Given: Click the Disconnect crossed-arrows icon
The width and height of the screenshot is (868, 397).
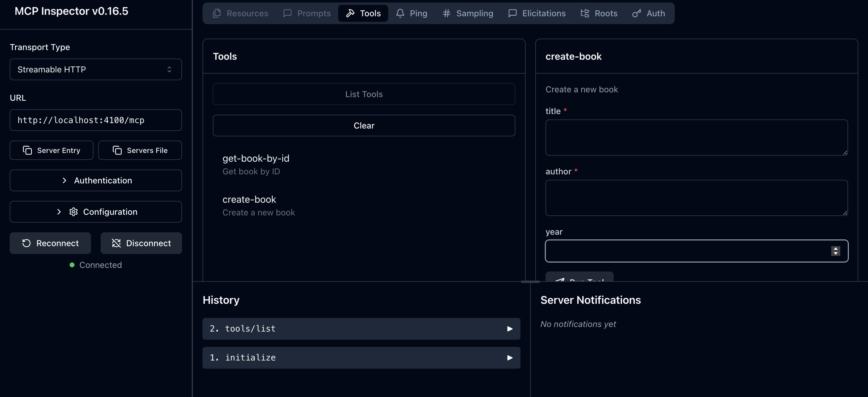Looking at the screenshot, I should [x=116, y=243].
